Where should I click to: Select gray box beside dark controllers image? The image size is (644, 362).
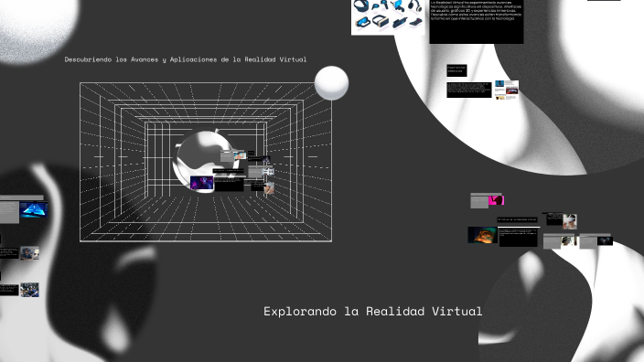pos(588,242)
